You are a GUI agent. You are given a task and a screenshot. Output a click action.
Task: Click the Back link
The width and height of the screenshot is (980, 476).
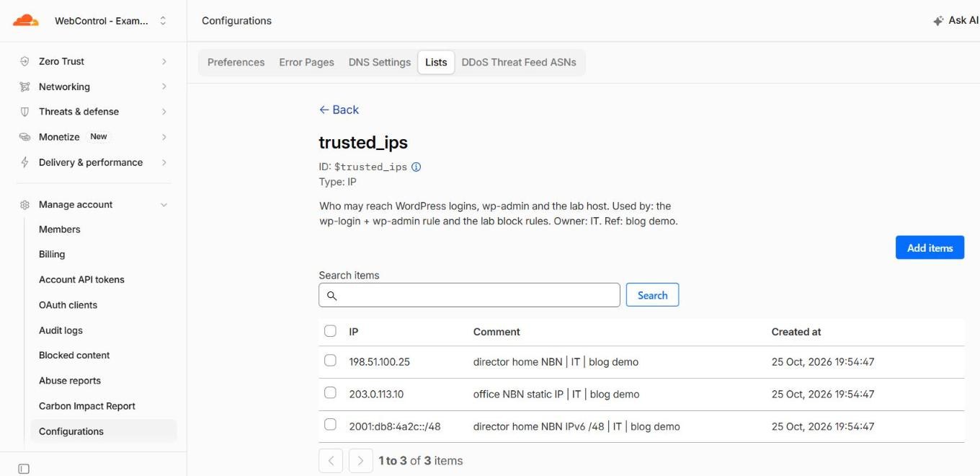click(339, 110)
